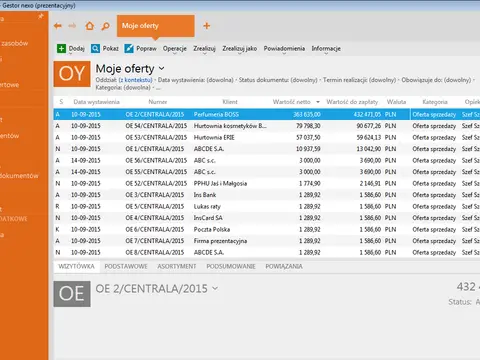Open the WIZYTÓWKA tab
Screen dimensions: 480x360
click(76, 266)
